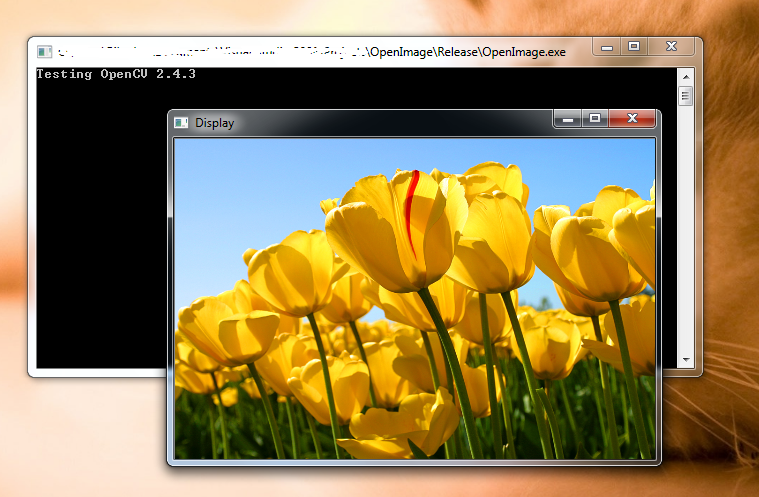The image size is (759, 497).
Task: Click the Display window's title bar icon
Action: [181, 123]
